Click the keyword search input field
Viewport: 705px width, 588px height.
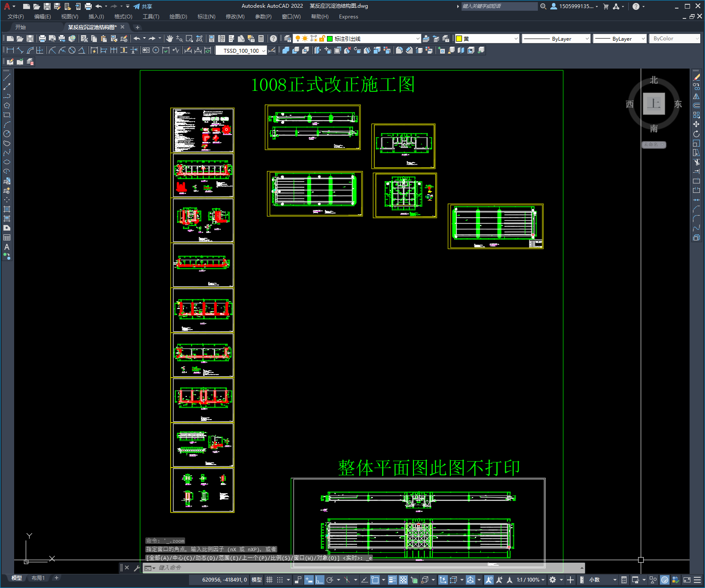[x=499, y=6]
